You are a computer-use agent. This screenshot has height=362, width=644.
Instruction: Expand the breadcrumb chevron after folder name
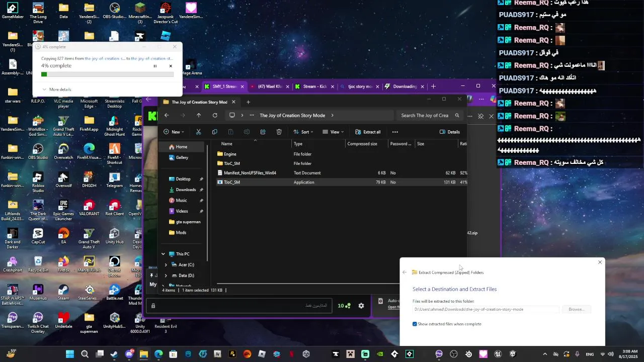pos(333,115)
